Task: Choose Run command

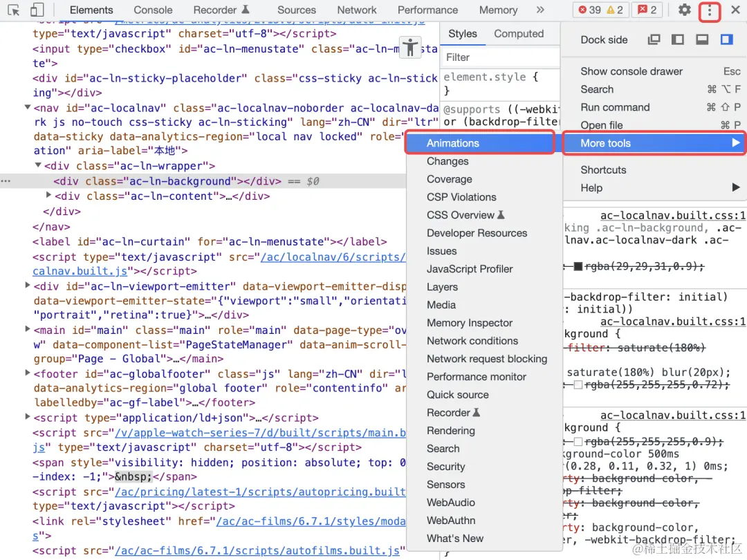Action: pos(654,107)
